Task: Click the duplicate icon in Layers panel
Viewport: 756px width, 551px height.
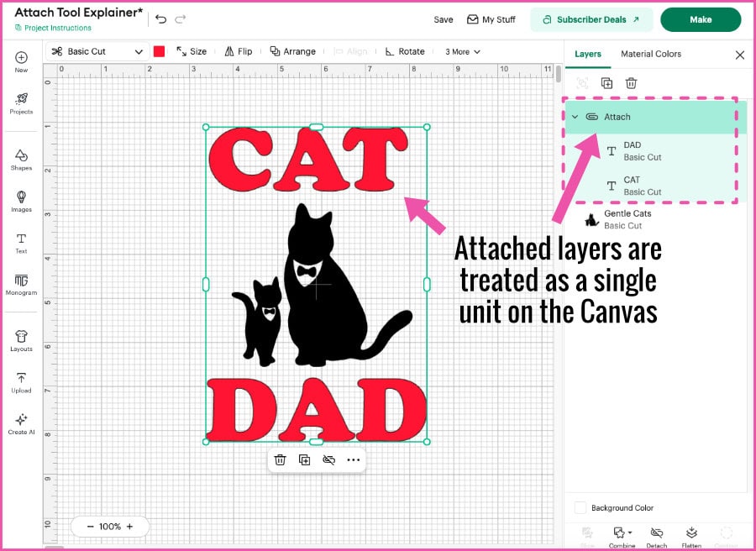Action: click(606, 83)
